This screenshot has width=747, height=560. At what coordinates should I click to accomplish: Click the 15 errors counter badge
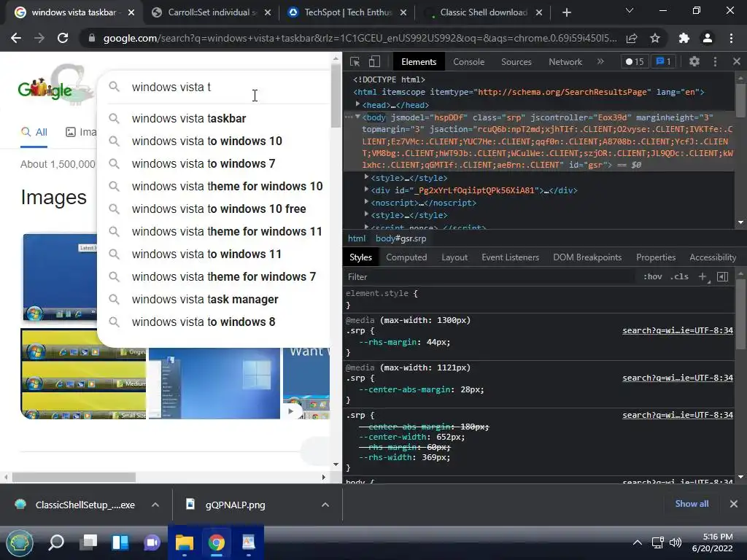(x=635, y=61)
